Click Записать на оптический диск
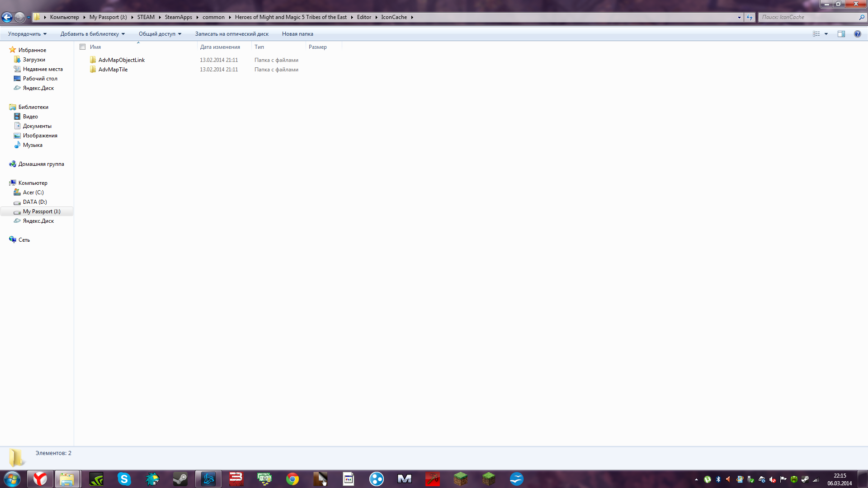This screenshot has width=868, height=488. pos(232,34)
